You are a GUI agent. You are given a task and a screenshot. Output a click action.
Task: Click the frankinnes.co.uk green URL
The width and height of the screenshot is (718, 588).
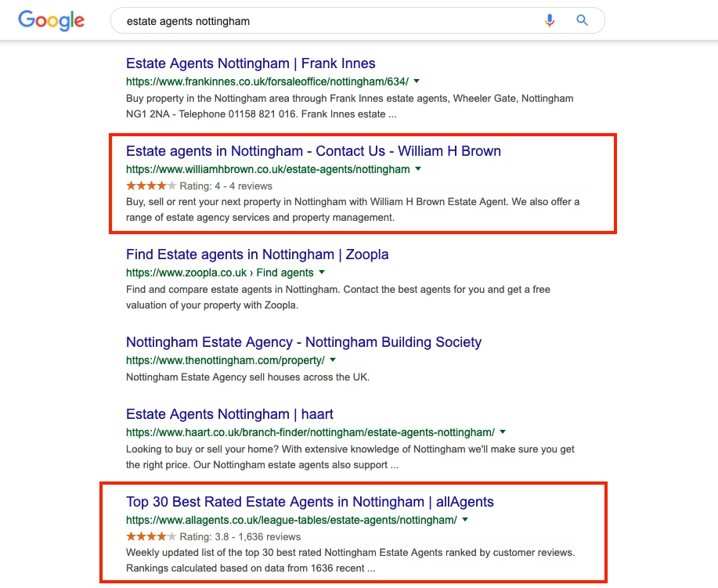pyautogui.click(x=267, y=81)
